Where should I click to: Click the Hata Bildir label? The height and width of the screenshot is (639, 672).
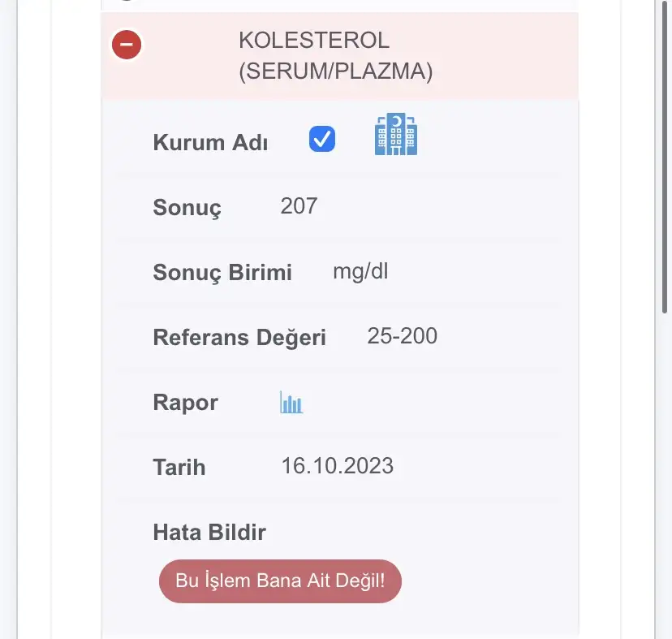click(x=209, y=532)
